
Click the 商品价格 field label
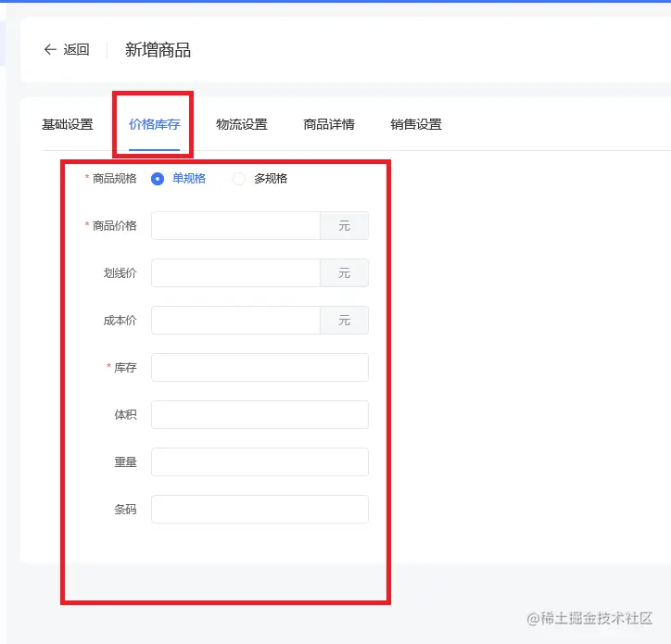(x=114, y=225)
